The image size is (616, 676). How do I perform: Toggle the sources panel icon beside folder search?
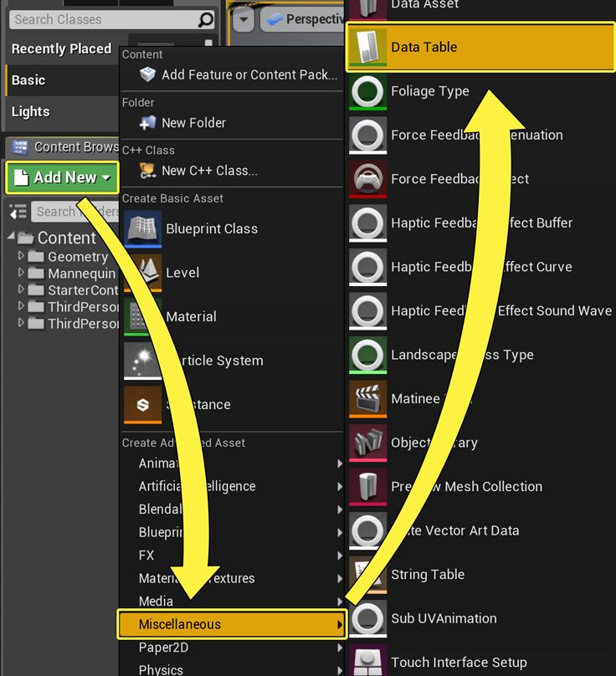pos(18,213)
